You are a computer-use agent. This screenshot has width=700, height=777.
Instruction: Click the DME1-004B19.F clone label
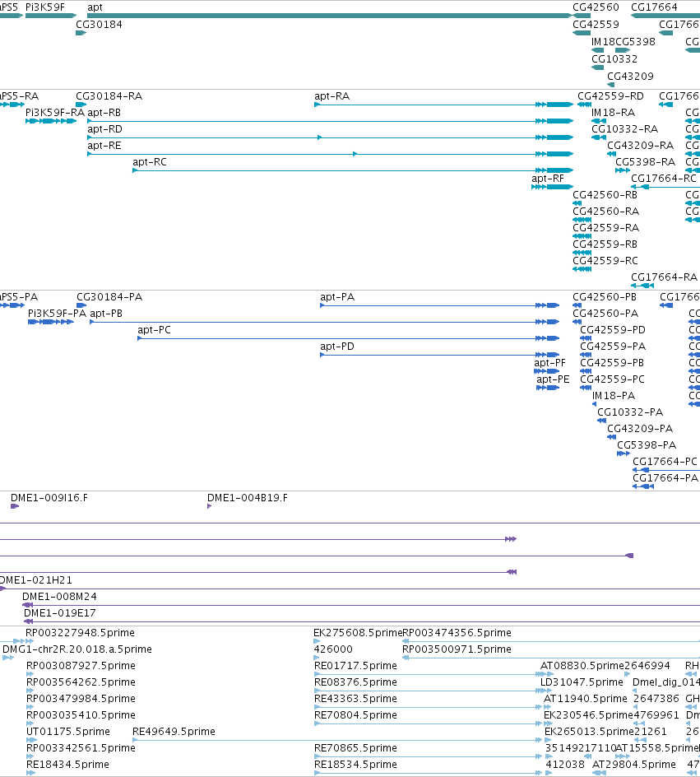(248, 497)
